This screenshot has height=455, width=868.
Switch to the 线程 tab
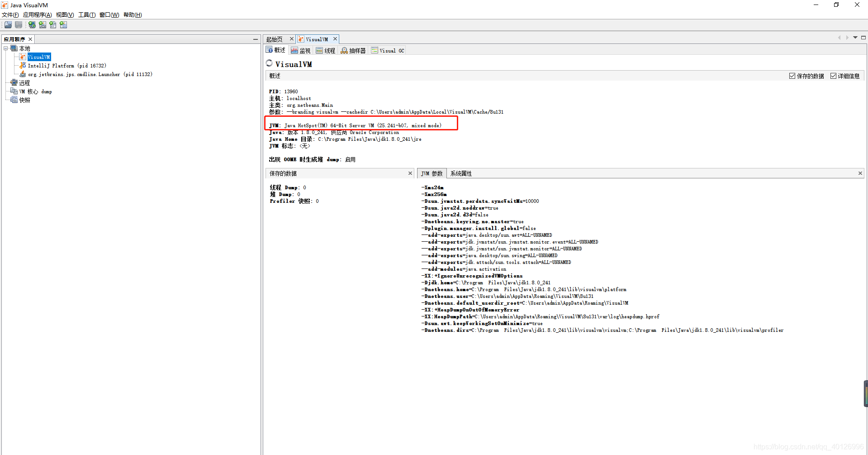click(x=326, y=50)
